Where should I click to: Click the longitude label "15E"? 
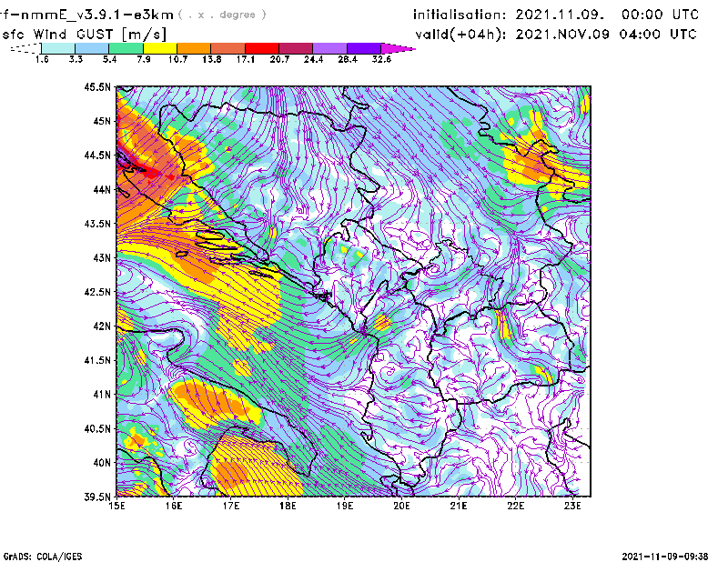116,506
